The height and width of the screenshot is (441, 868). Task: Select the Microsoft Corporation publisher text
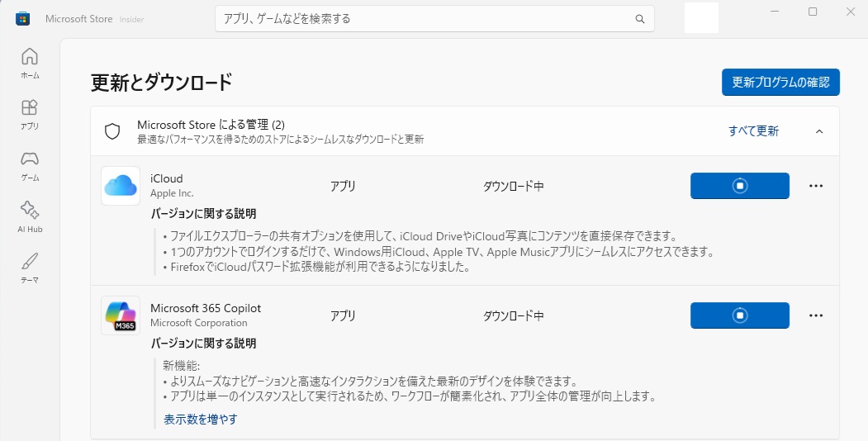click(x=199, y=323)
